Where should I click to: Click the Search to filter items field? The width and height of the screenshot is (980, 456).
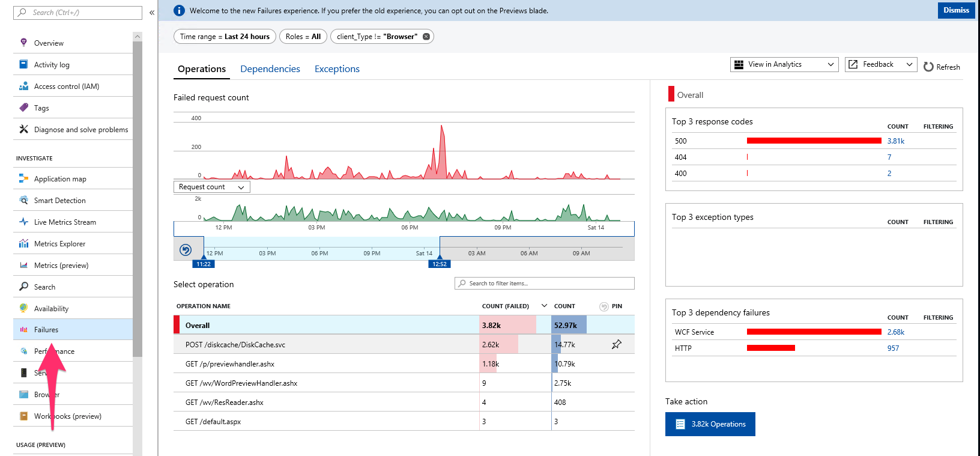tap(544, 284)
